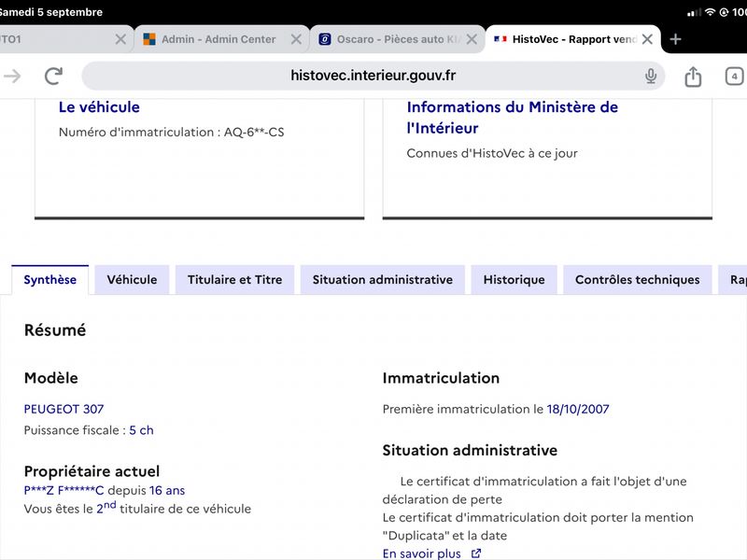This screenshot has width=747, height=560.
Task: Tap the histovec.interieur.gouv.fr address field
Action: pos(373,76)
